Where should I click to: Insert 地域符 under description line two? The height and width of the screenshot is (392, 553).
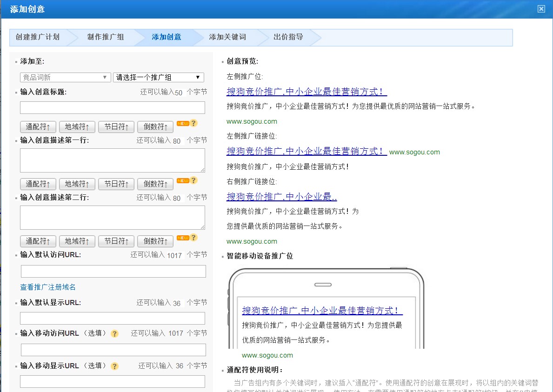[x=77, y=241]
